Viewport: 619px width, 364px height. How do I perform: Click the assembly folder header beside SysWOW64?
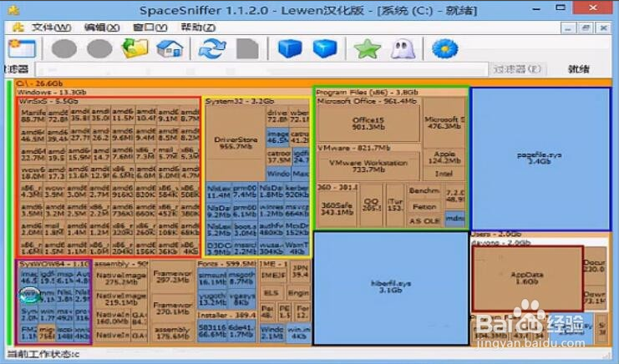(x=121, y=264)
